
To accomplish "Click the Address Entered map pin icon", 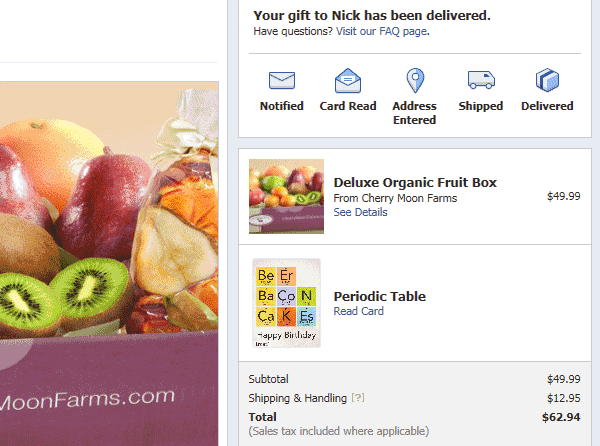I will point(415,80).
